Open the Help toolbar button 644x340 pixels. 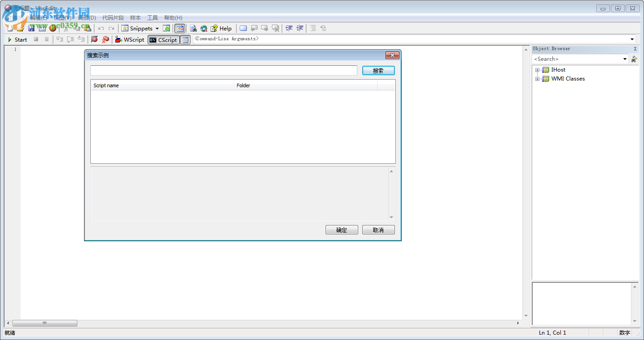[x=221, y=28]
